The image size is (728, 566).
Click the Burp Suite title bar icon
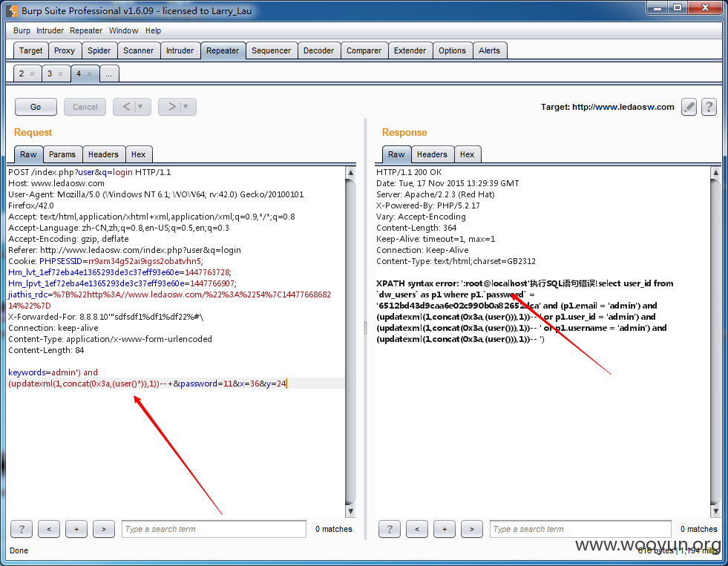13,10
